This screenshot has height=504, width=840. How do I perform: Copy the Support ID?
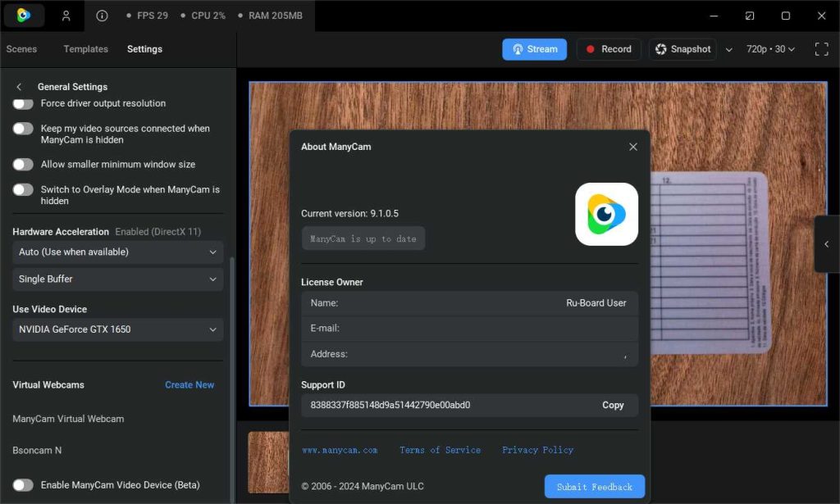click(x=612, y=405)
